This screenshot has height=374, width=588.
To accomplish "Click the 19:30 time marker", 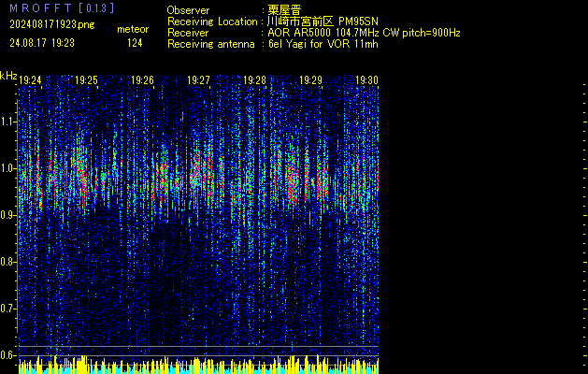I will pos(366,81).
